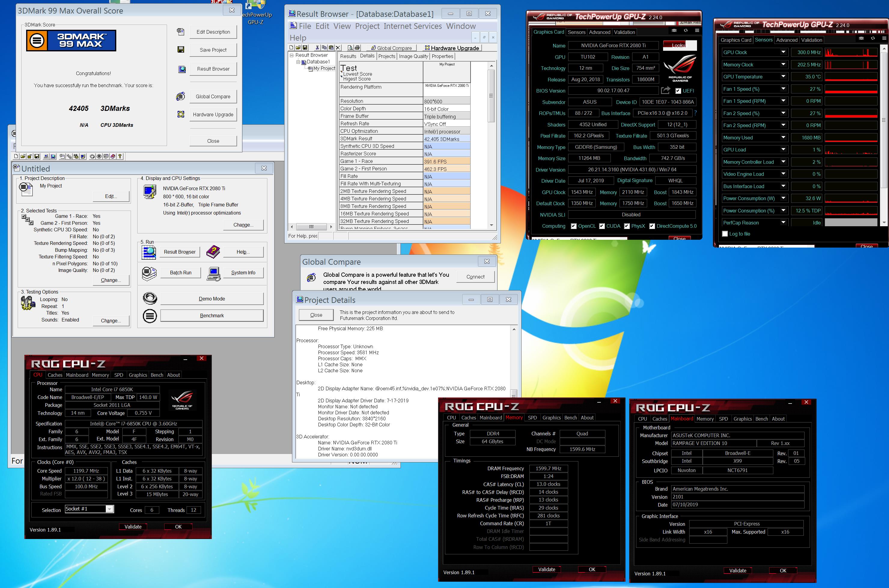
Task: Click the Batch Run stacked pages icon
Action: coord(149,273)
